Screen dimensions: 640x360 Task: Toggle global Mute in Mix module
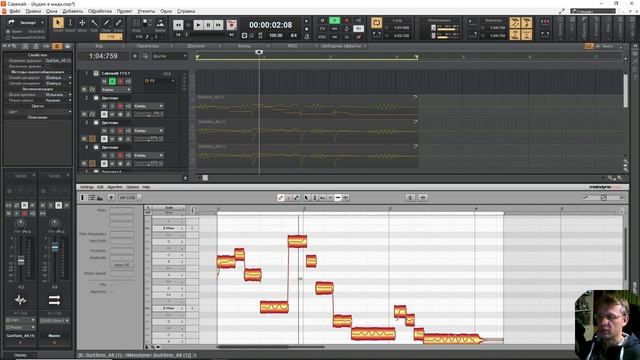(322, 20)
